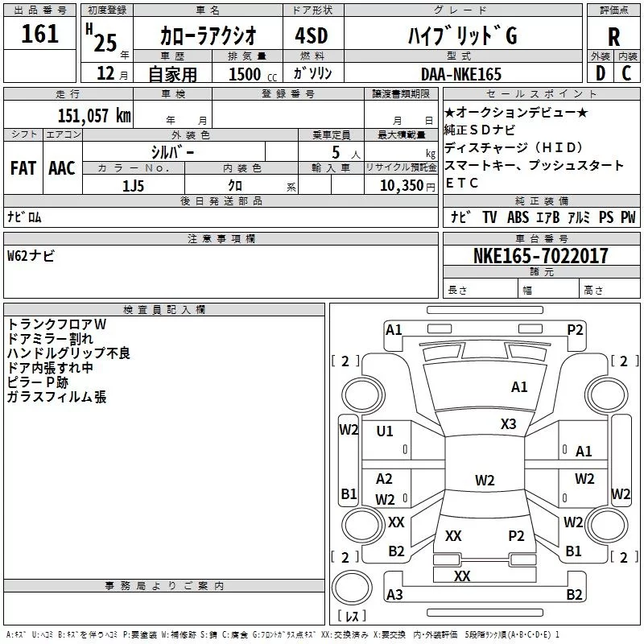The height and width of the screenshot is (644, 644).
Task: Select the FAT shift type cell
Action: (x=23, y=168)
